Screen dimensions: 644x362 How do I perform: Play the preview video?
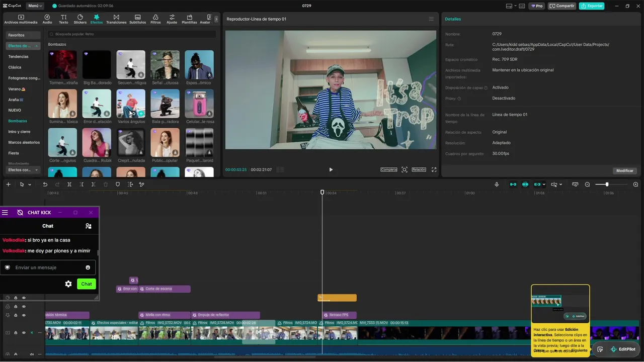(x=331, y=169)
